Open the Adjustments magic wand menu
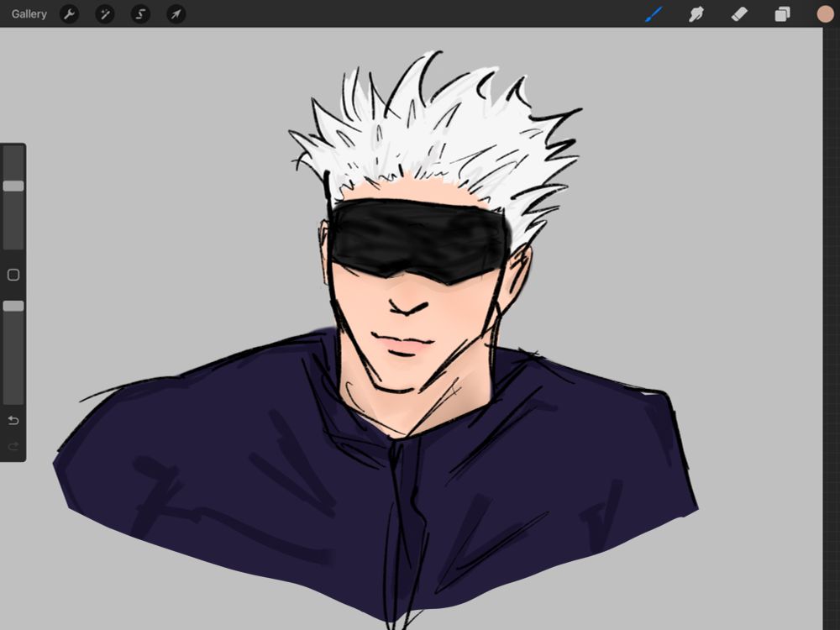This screenshot has height=630, width=840. [105, 14]
